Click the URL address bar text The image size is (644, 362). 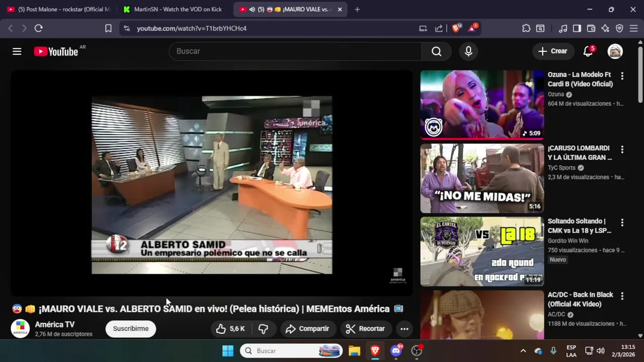point(192,29)
